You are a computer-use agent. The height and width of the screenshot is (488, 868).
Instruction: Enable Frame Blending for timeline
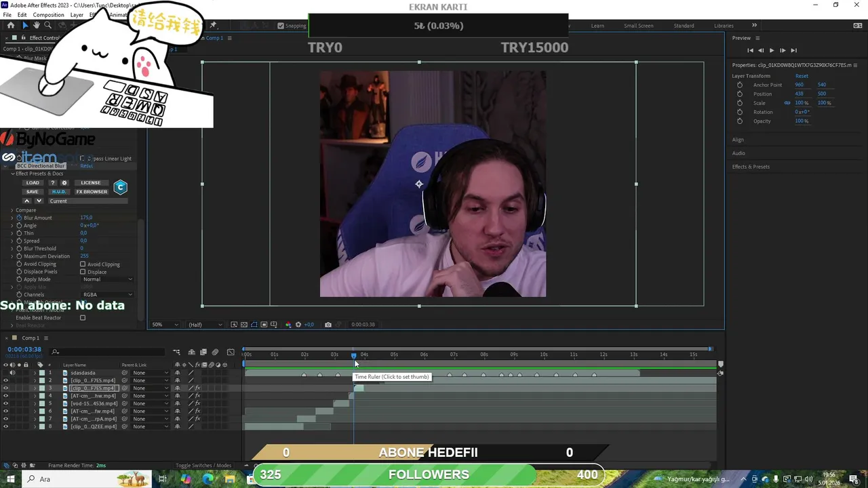(x=203, y=352)
